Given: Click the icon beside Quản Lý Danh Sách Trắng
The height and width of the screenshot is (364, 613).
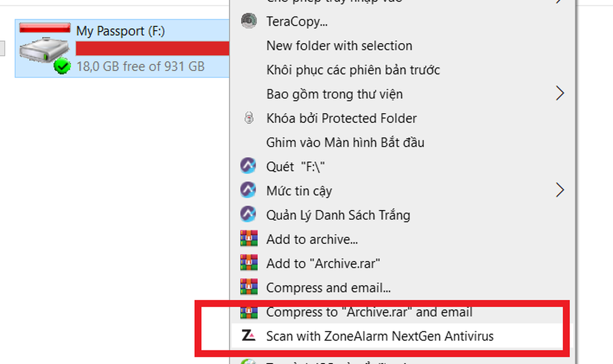Looking at the screenshot, I should (248, 215).
